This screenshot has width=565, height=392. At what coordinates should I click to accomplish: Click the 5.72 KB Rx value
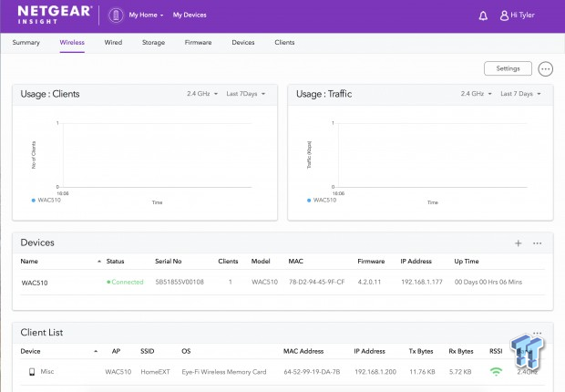click(x=460, y=372)
